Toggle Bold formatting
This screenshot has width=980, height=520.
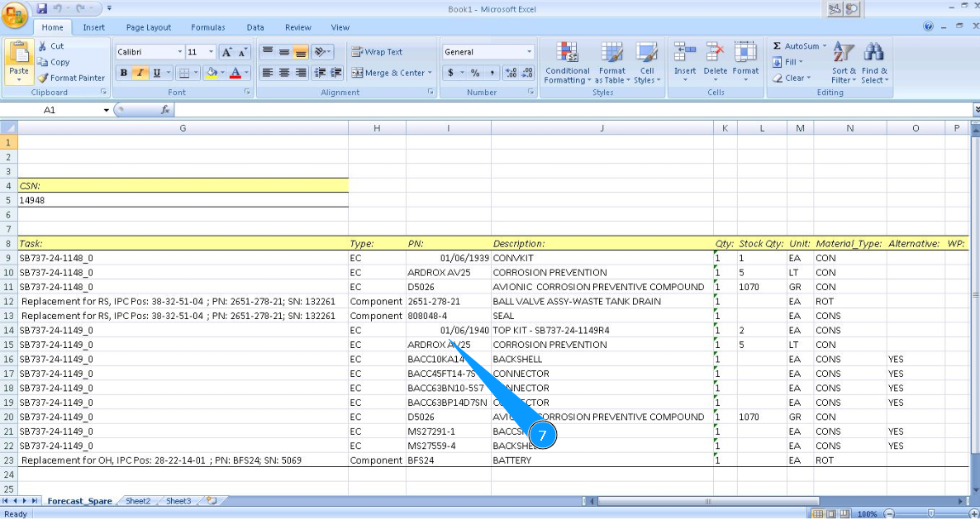point(124,73)
